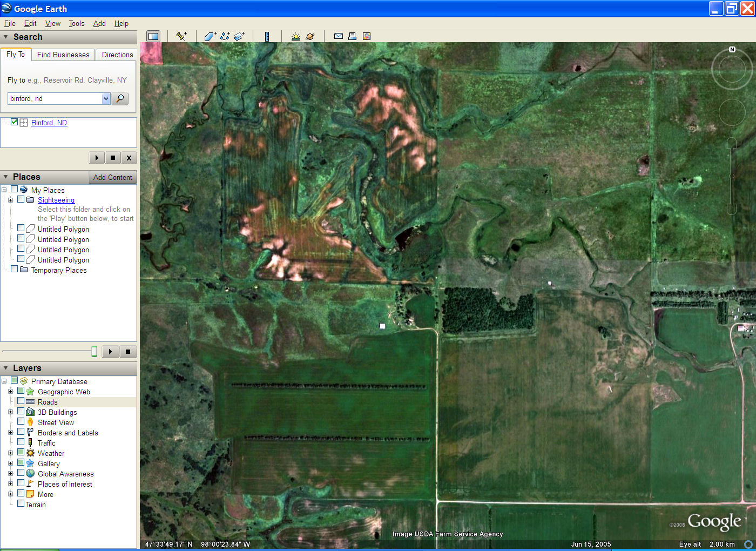Open the Sightseeing folder link
The width and height of the screenshot is (756, 551).
pyautogui.click(x=56, y=200)
